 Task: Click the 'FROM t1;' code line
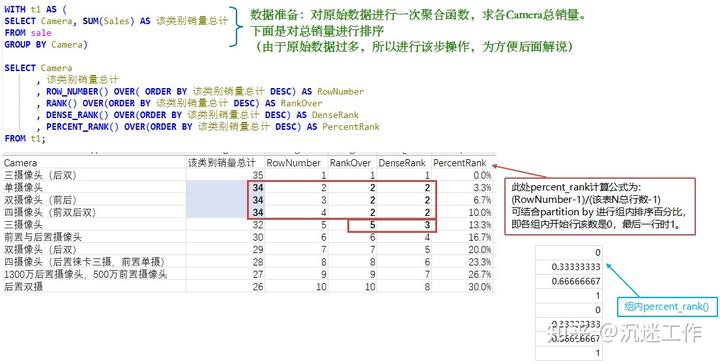pos(25,138)
